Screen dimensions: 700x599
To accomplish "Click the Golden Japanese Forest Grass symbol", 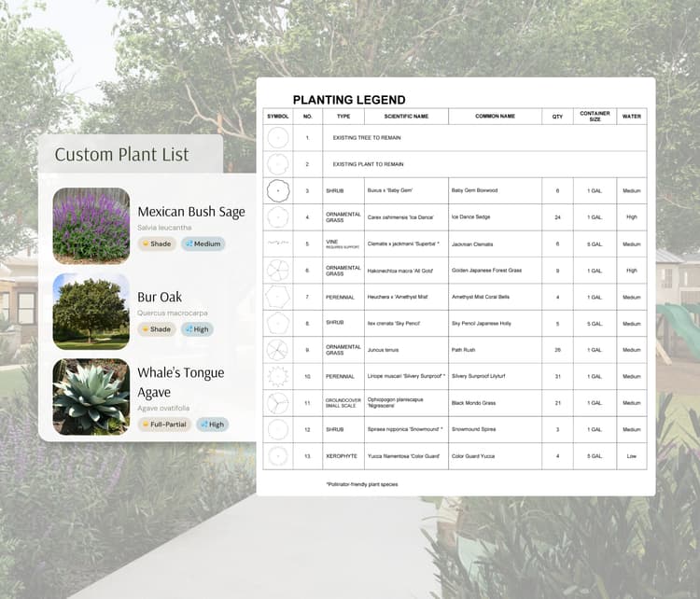I will click(277, 271).
